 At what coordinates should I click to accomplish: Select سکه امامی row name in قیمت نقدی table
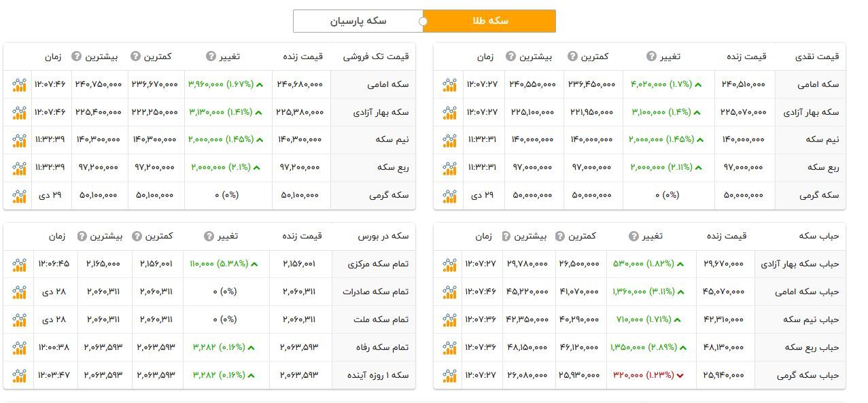click(x=818, y=84)
